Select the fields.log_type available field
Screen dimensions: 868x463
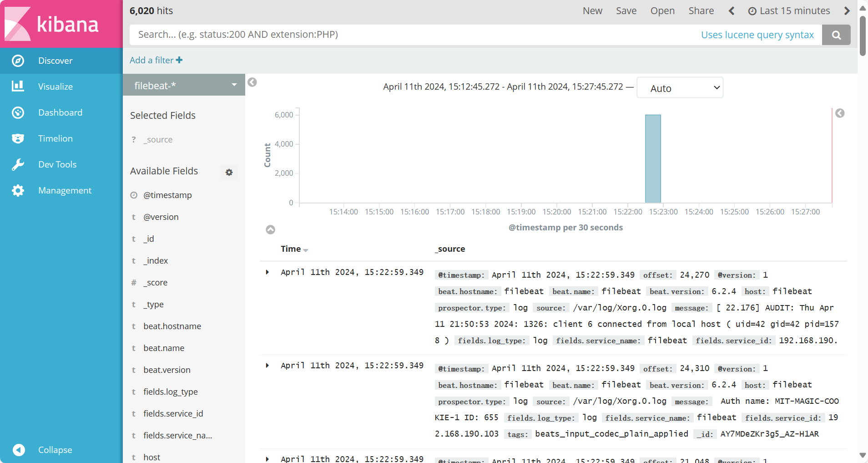171,392
